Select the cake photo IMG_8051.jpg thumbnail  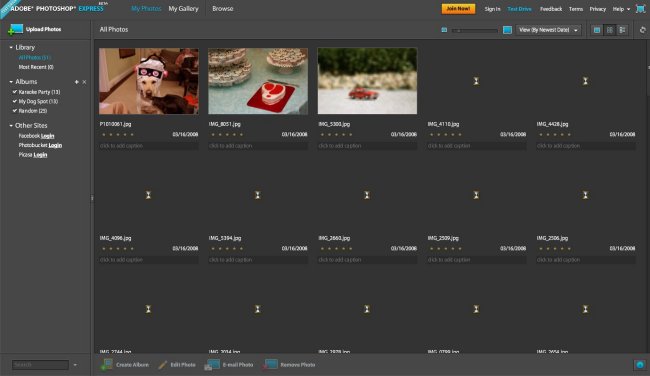click(x=258, y=81)
